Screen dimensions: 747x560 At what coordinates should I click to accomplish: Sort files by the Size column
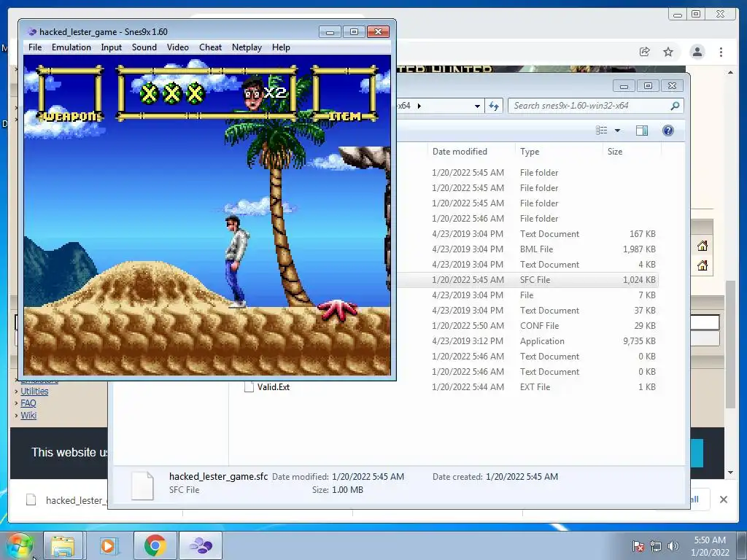pyautogui.click(x=614, y=152)
